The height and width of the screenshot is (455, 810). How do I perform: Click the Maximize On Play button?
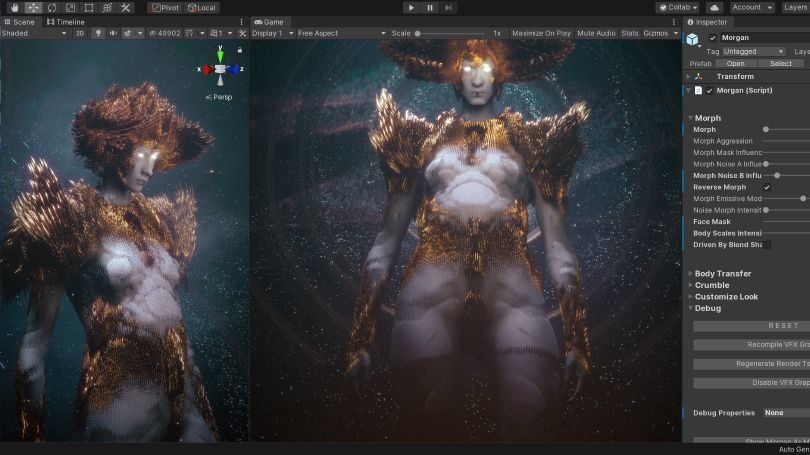click(541, 33)
